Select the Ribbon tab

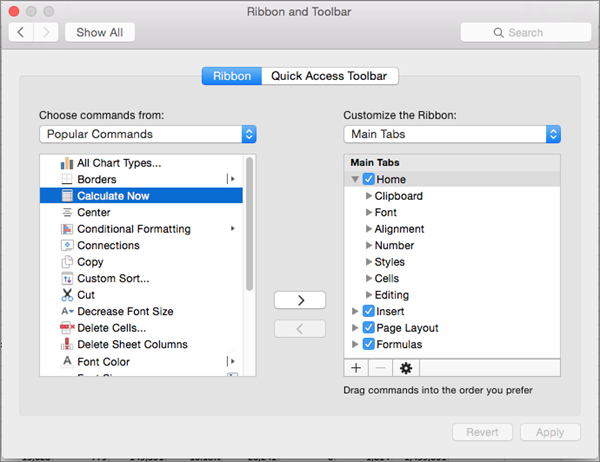click(x=231, y=76)
